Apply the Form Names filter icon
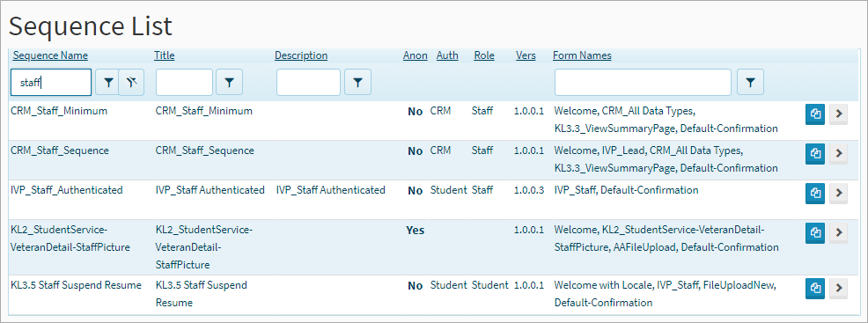This screenshot has width=868, height=323. [x=751, y=83]
